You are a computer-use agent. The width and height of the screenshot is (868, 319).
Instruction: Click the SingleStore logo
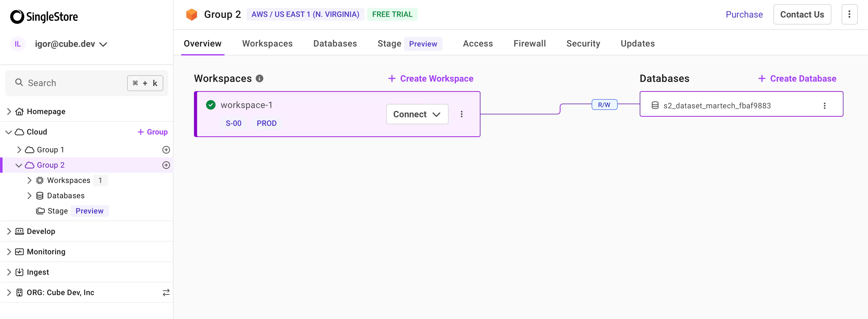pyautogui.click(x=44, y=17)
